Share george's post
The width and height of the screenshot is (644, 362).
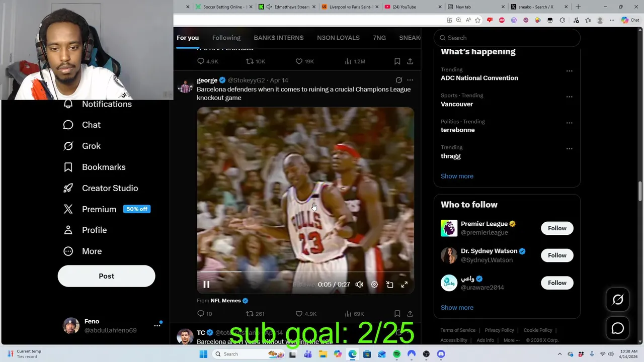pos(410,314)
